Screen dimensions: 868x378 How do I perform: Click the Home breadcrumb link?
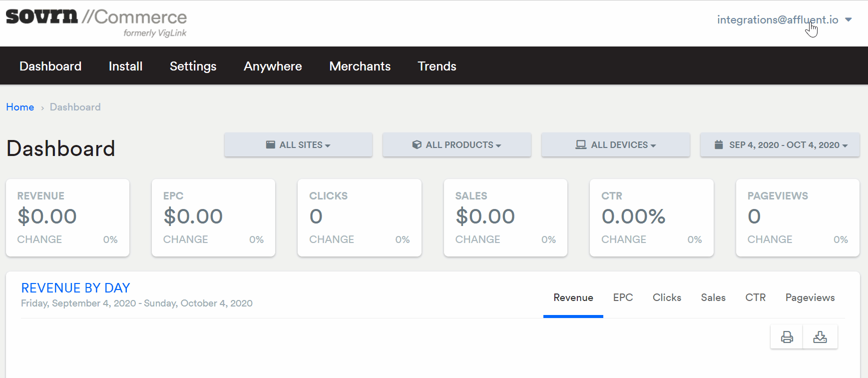[20, 107]
